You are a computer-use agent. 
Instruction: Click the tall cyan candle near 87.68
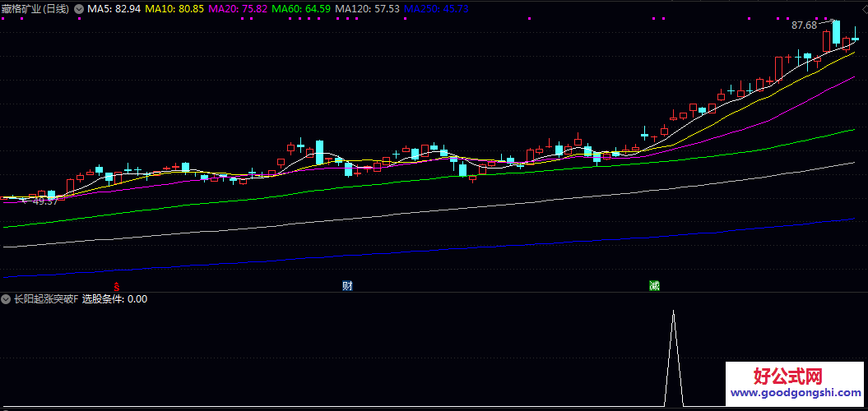tap(836, 33)
